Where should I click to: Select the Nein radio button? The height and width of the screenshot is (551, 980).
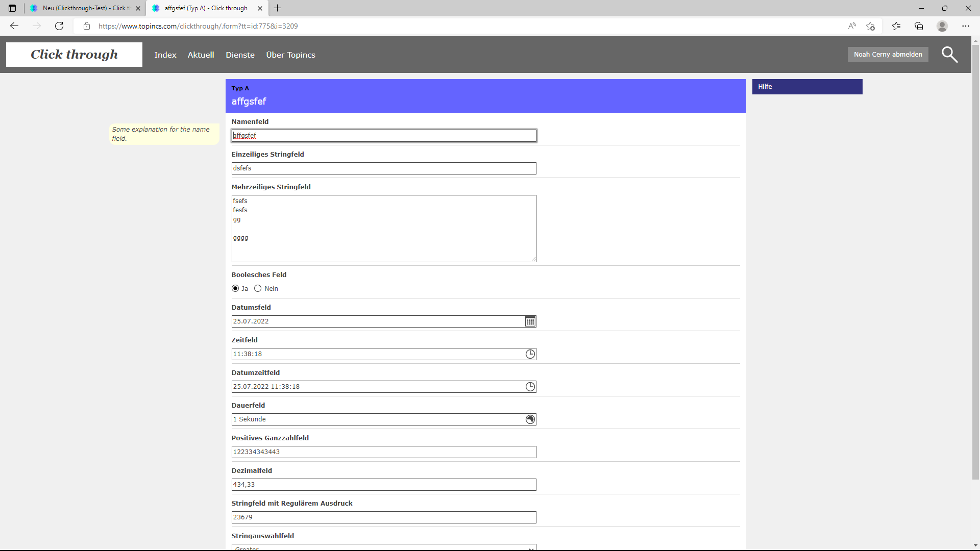coord(258,289)
